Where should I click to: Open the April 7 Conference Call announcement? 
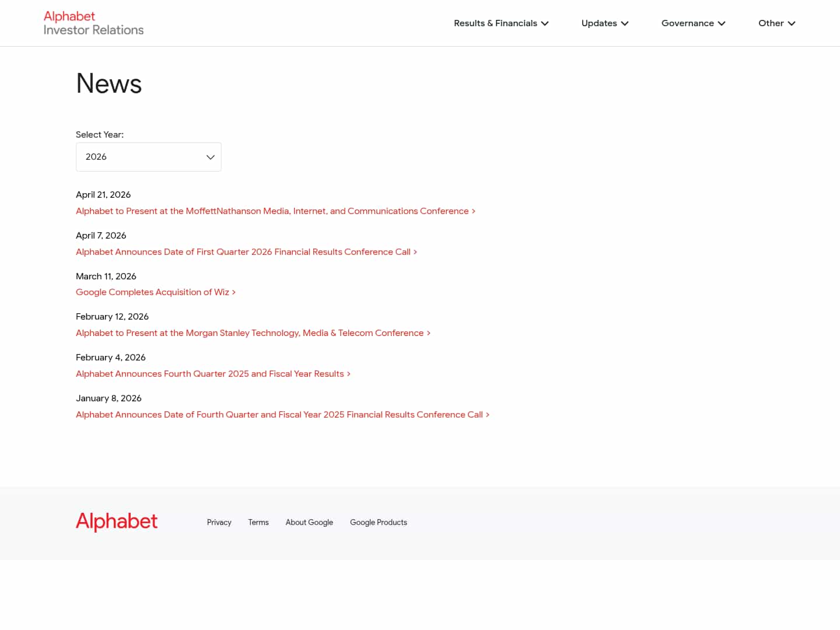click(x=243, y=252)
